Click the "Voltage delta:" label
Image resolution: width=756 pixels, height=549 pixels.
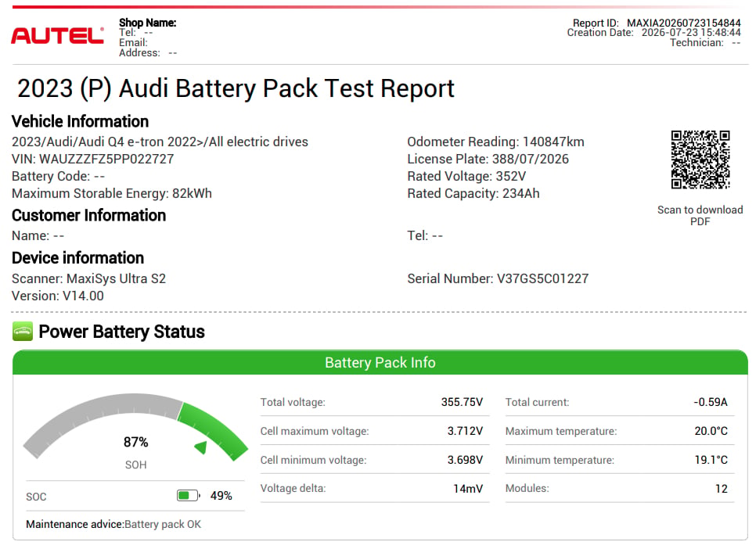tap(293, 488)
